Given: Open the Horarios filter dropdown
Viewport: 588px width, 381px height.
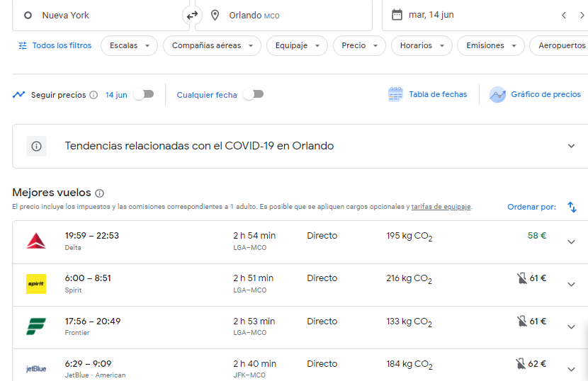Looking at the screenshot, I should click(x=422, y=46).
